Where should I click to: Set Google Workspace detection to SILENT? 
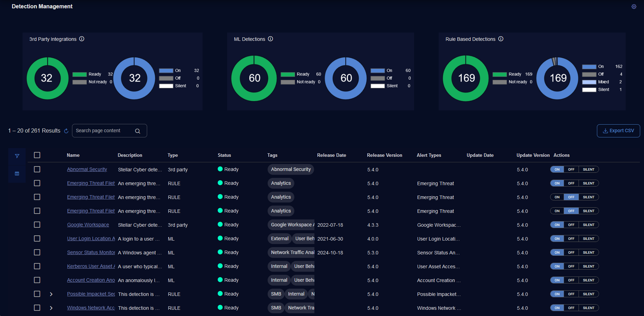pyautogui.click(x=588, y=225)
